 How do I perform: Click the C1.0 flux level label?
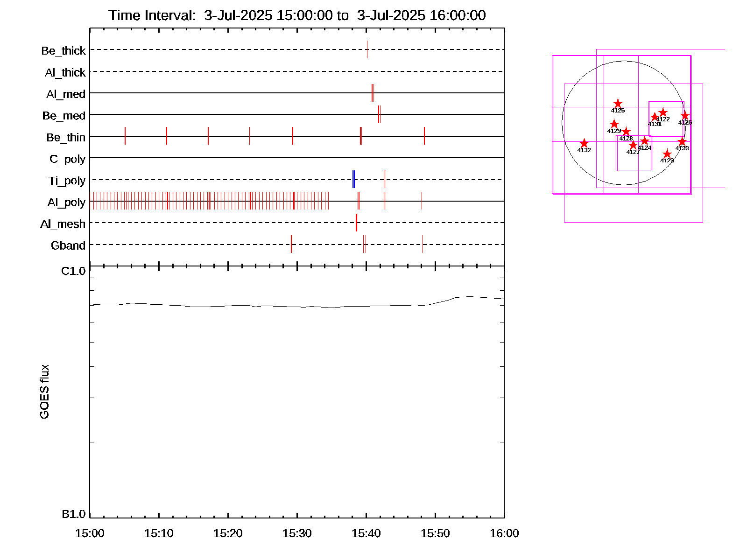pos(73,271)
